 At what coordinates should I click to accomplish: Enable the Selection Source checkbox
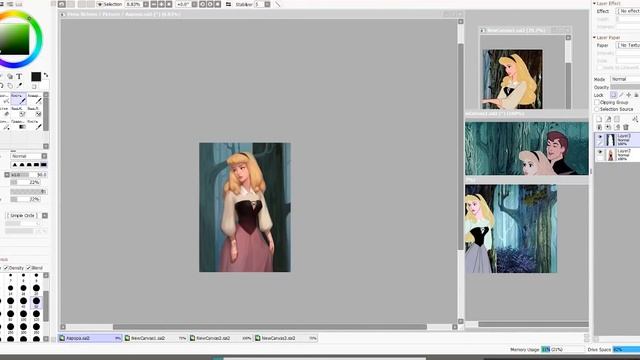[597, 109]
